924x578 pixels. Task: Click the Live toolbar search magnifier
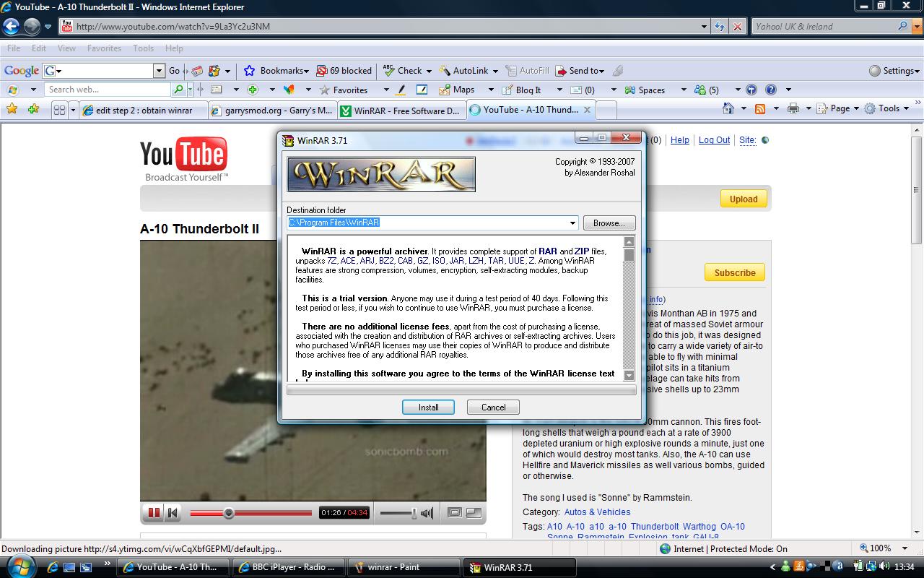click(x=178, y=90)
